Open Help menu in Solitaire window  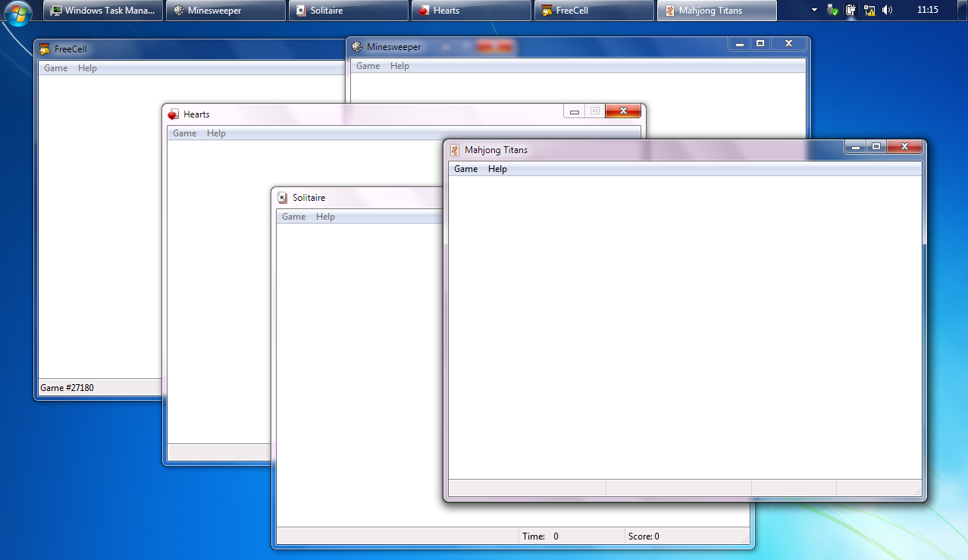(x=325, y=217)
